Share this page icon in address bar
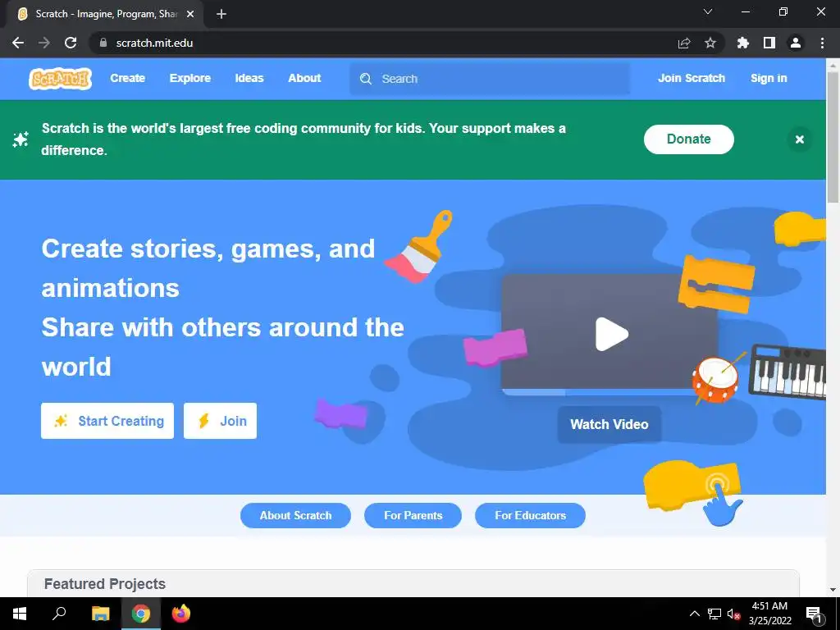The height and width of the screenshot is (630, 840). pyautogui.click(x=684, y=43)
